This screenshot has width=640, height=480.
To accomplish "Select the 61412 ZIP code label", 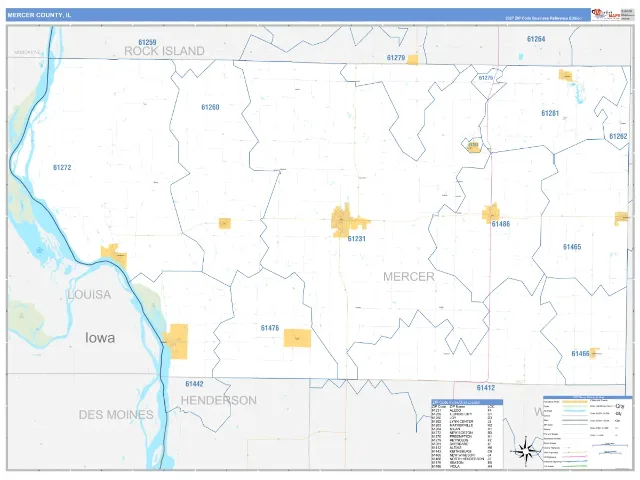I will click(x=486, y=387).
